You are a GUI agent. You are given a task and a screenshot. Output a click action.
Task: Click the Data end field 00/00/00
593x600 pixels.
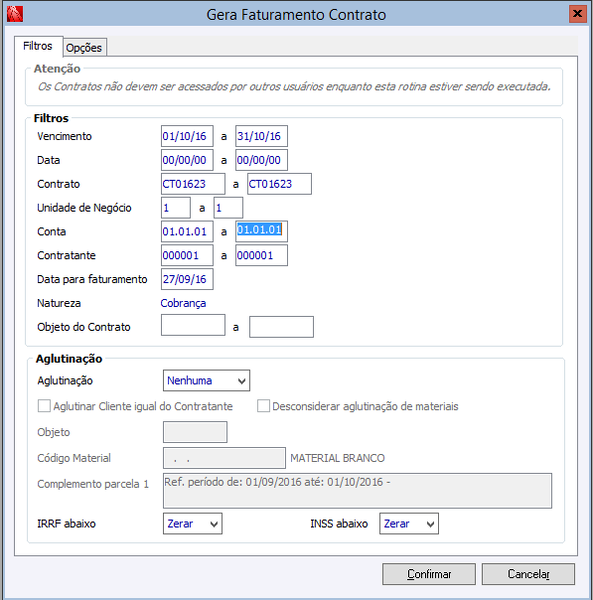point(261,160)
